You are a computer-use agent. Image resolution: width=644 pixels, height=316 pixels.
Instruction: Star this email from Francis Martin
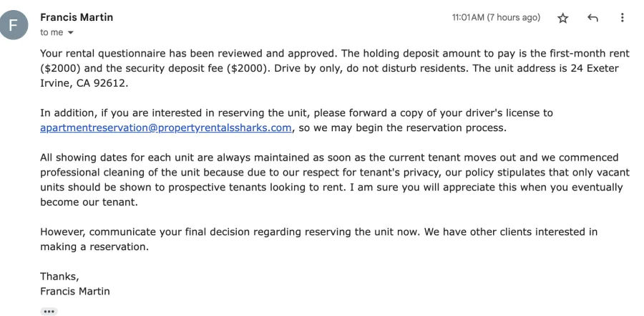pos(562,18)
